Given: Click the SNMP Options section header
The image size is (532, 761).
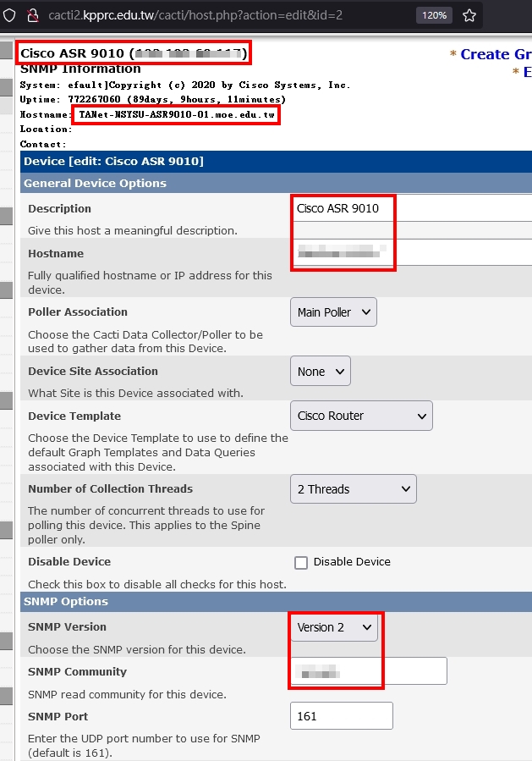Looking at the screenshot, I should click(276, 602).
